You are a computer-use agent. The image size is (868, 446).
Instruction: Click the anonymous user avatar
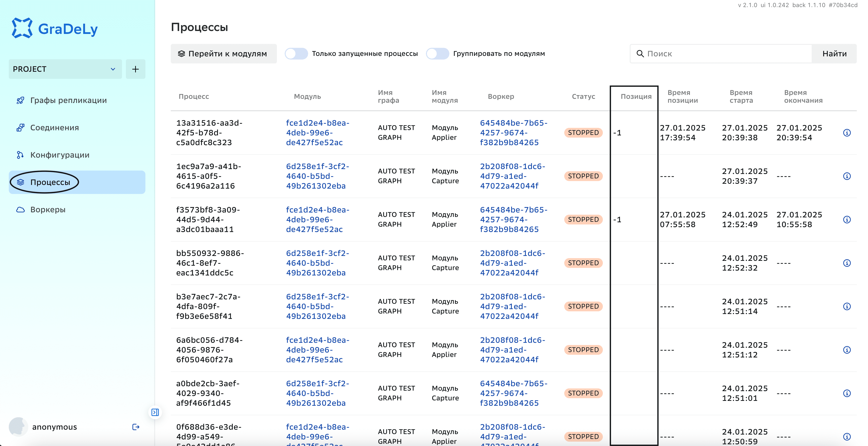[x=18, y=427]
